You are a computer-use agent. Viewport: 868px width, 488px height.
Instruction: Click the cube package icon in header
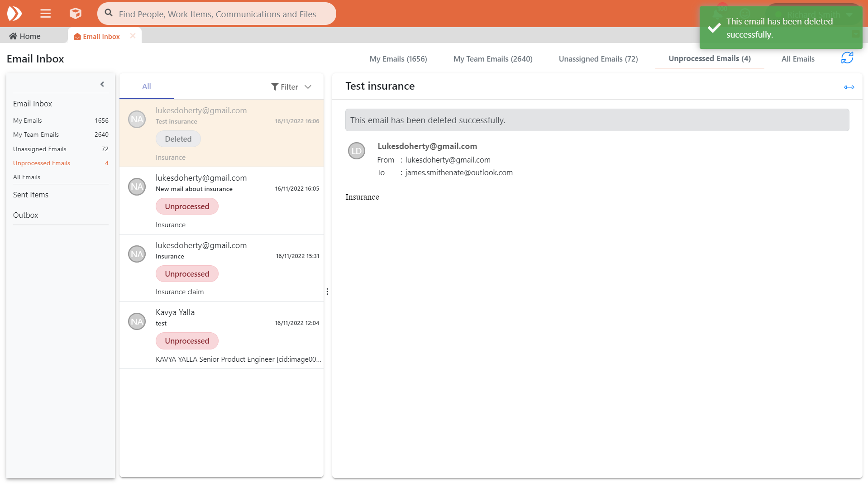pos(75,14)
